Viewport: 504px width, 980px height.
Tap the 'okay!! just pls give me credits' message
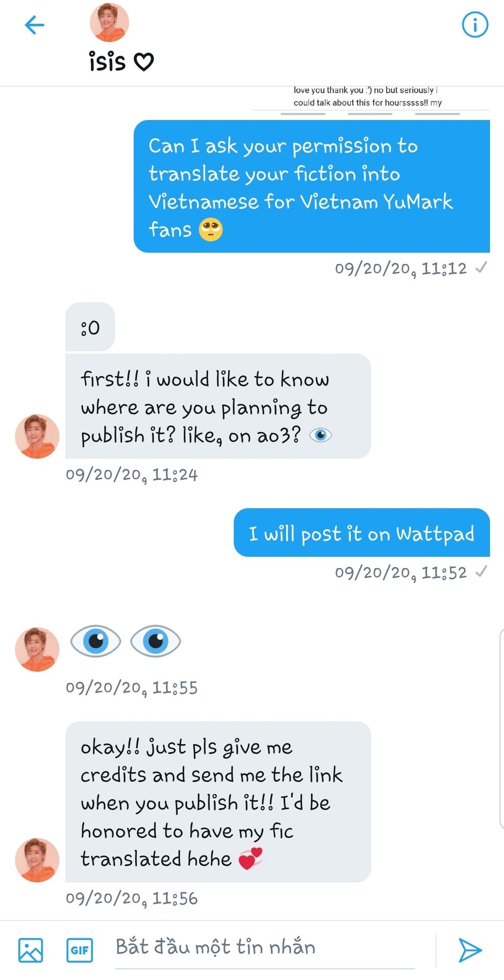218,801
